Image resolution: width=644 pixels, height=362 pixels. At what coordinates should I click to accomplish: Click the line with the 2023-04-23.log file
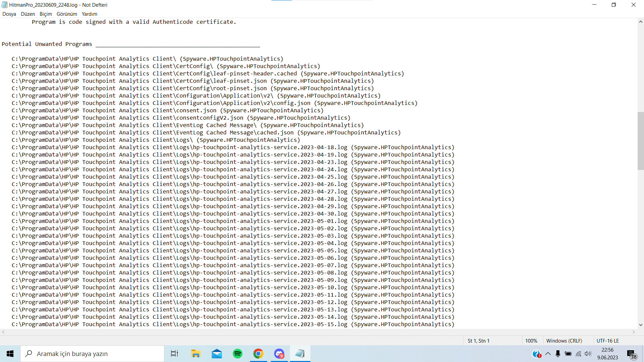point(233,162)
